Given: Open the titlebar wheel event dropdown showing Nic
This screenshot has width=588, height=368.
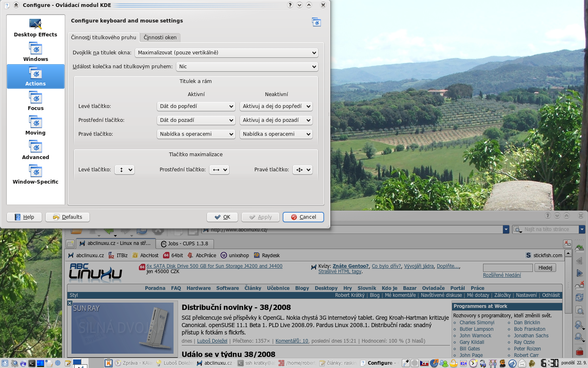Looking at the screenshot, I should (x=247, y=67).
